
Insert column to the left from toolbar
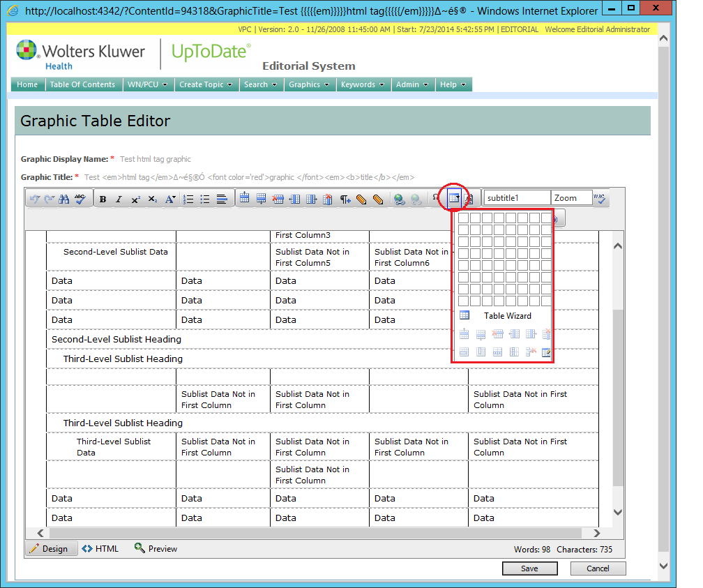294,199
